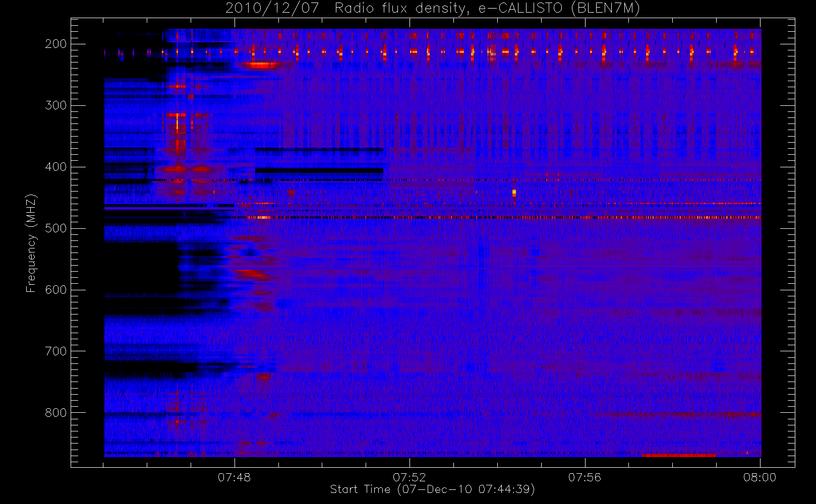
Task: Click the 08:00 time tick label
Action: pos(760,477)
